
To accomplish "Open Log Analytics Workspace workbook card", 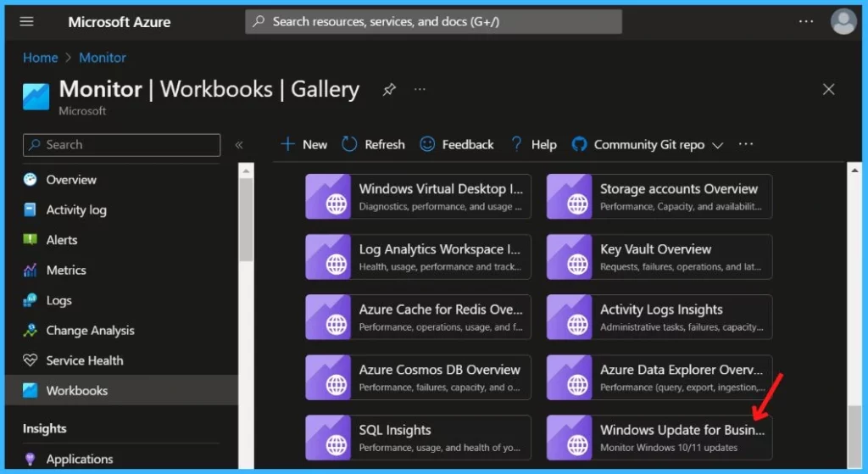I will pos(418,257).
